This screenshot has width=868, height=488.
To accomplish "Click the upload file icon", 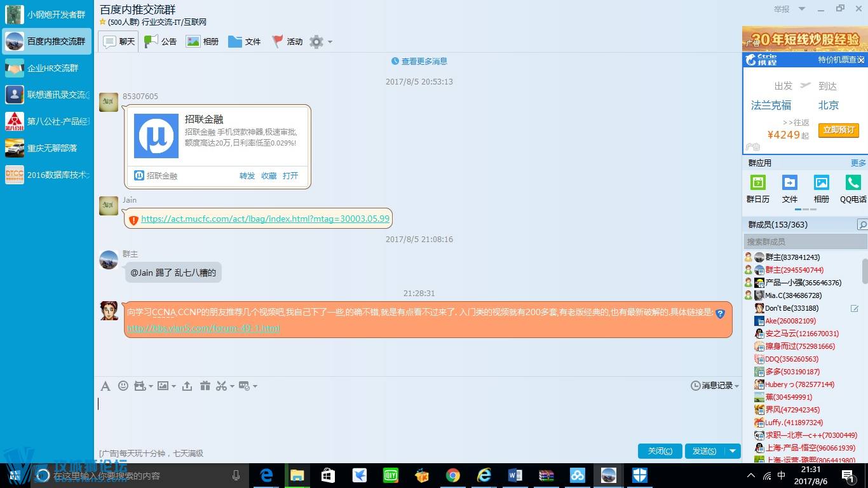I will (x=187, y=386).
